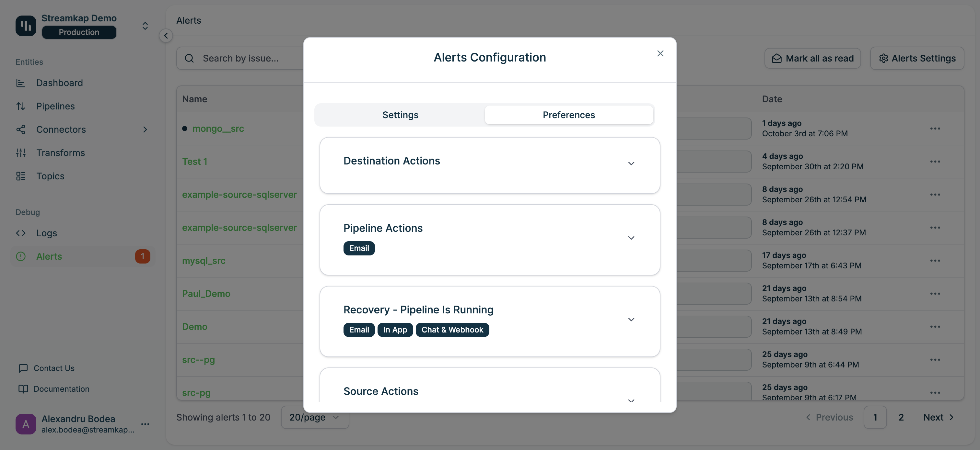Screen dimensions: 980x450
Task: Click the Logs code brackets icon
Action: tap(20, 233)
